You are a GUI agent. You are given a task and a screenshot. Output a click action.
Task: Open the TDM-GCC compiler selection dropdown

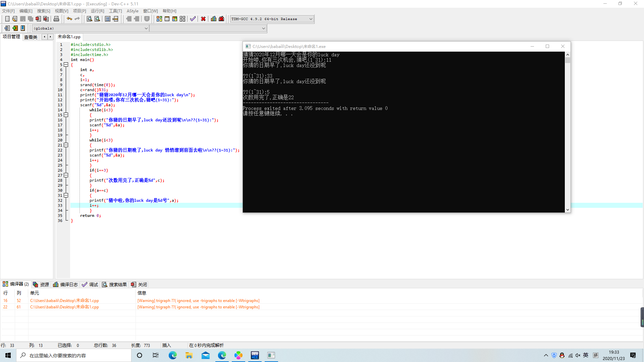(311, 19)
